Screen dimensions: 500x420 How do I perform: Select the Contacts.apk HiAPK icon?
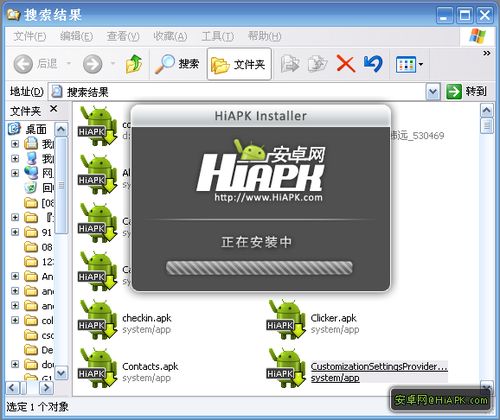pyautogui.click(x=97, y=368)
